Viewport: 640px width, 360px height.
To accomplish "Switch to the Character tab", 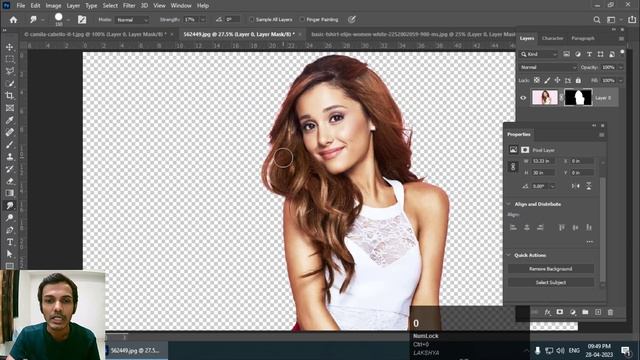I will pos(553,38).
